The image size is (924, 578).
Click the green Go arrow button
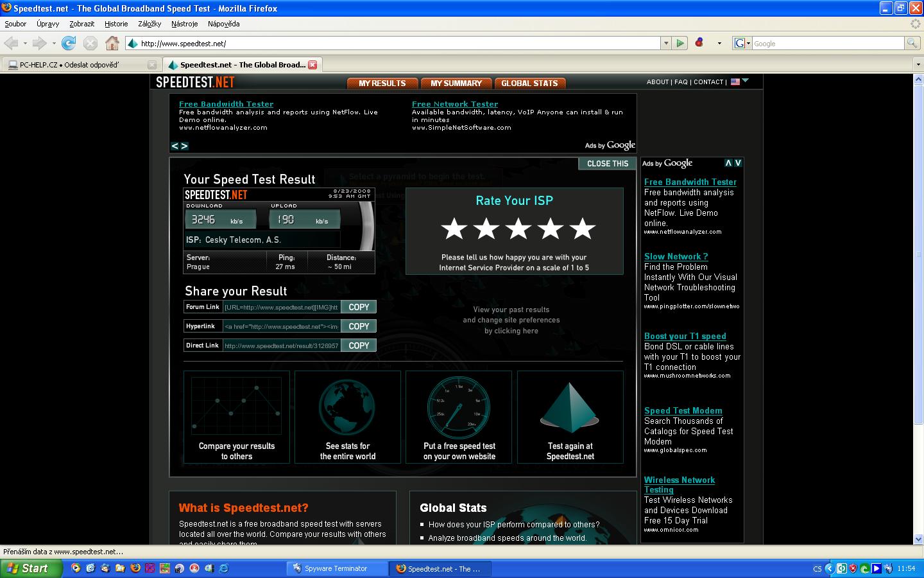click(x=680, y=43)
